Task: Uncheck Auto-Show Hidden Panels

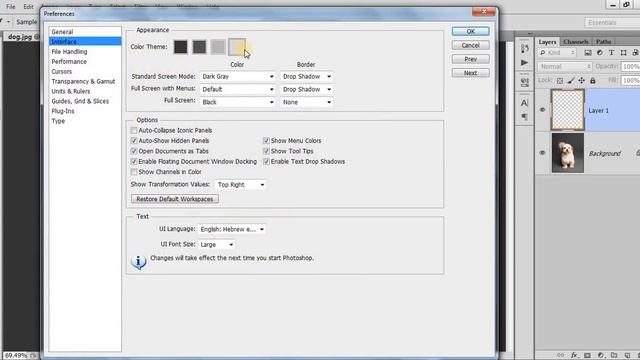Action: (x=134, y=140)
